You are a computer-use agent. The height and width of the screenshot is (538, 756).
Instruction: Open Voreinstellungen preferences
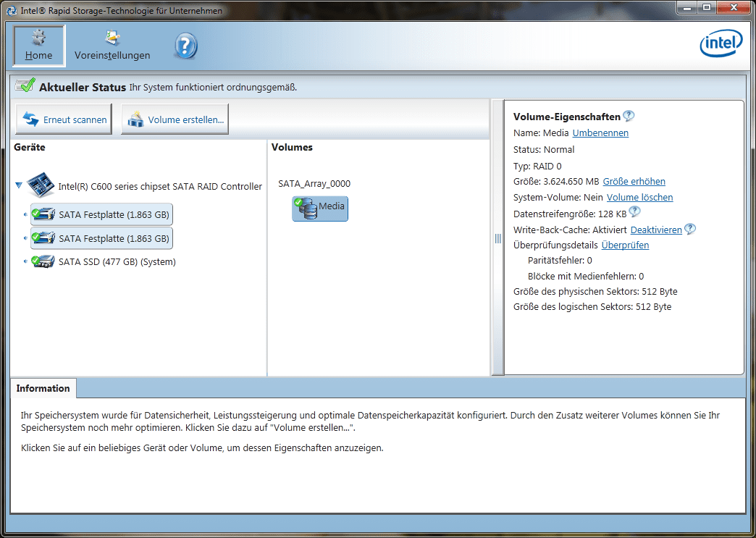tap(112, 46)
